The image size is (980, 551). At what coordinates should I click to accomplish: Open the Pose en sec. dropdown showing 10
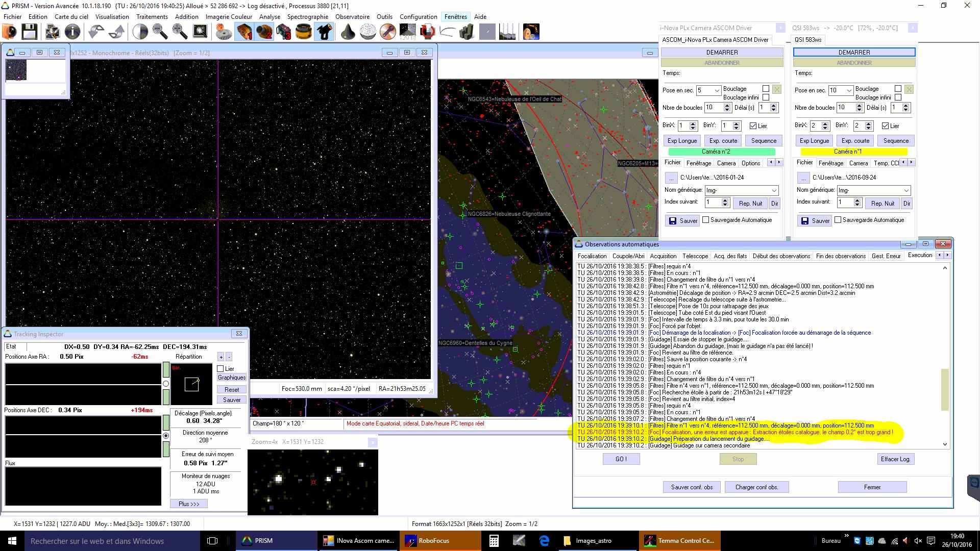point(849,90)
